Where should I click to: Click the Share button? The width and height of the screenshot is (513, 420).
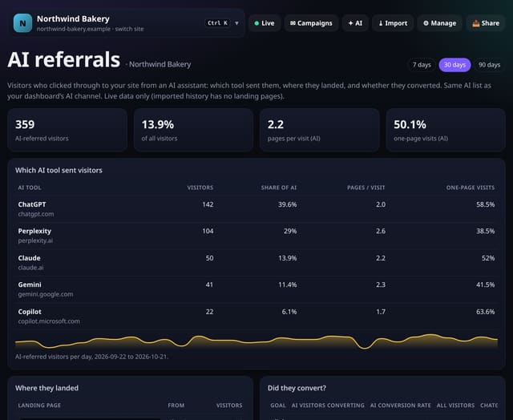486,23
